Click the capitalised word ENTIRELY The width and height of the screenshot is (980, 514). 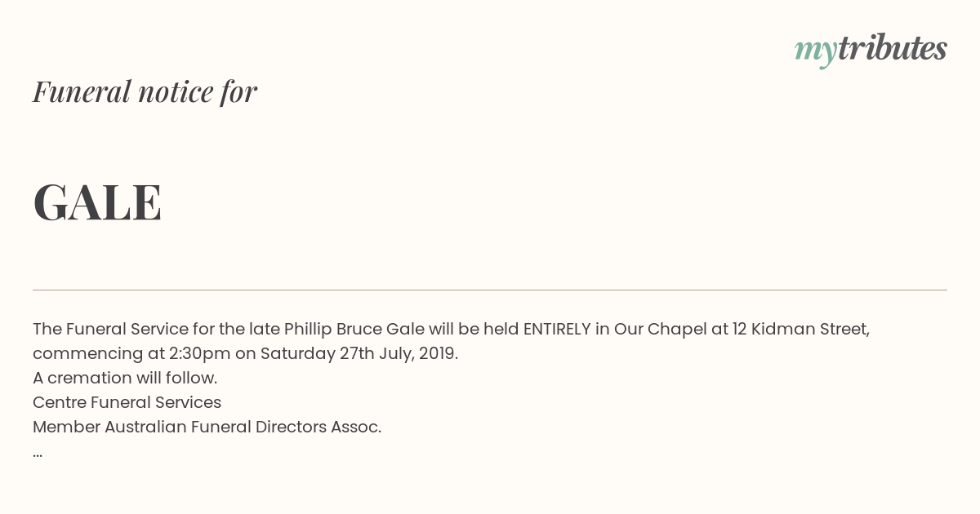tap(557, 329)
